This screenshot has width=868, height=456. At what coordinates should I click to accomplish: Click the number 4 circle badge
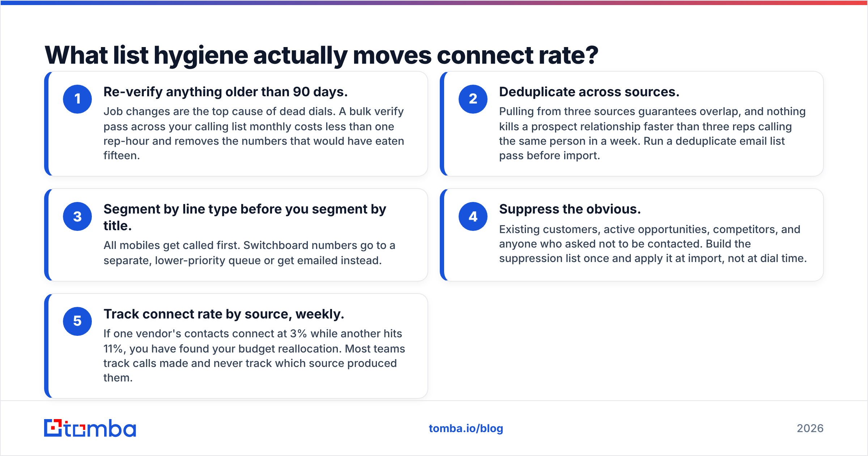tap(473, 216)
